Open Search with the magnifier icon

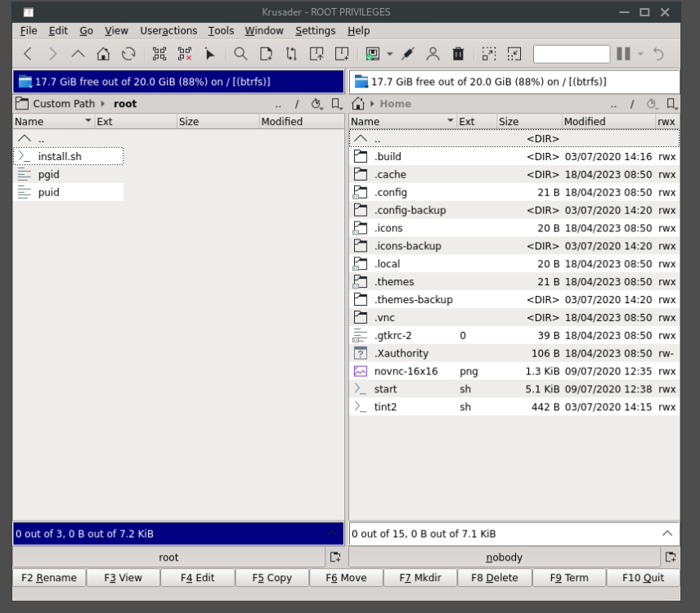(x=240, y=54)
